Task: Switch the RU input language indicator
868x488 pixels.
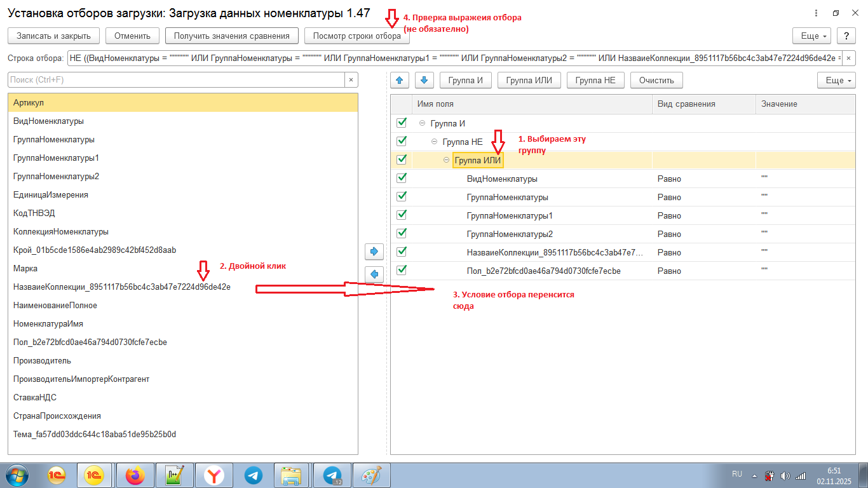Action: 737,474
